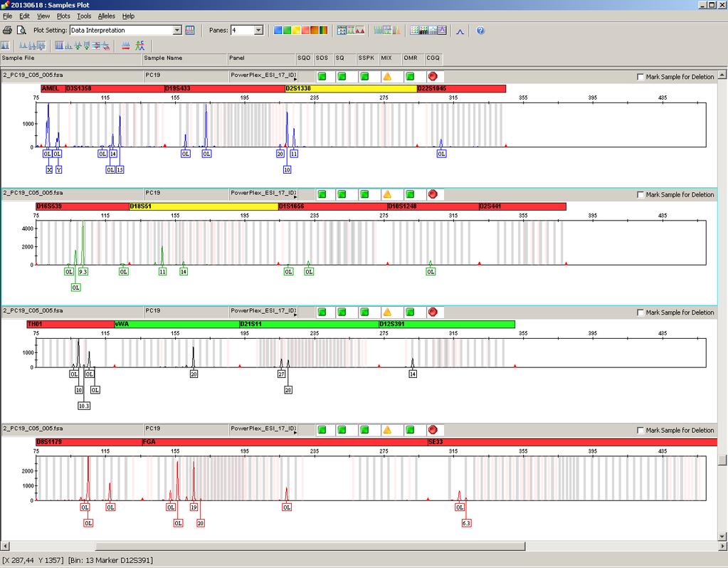Open the File menu
The width and height of the screenshot is (728, 568).
(7, 16)
